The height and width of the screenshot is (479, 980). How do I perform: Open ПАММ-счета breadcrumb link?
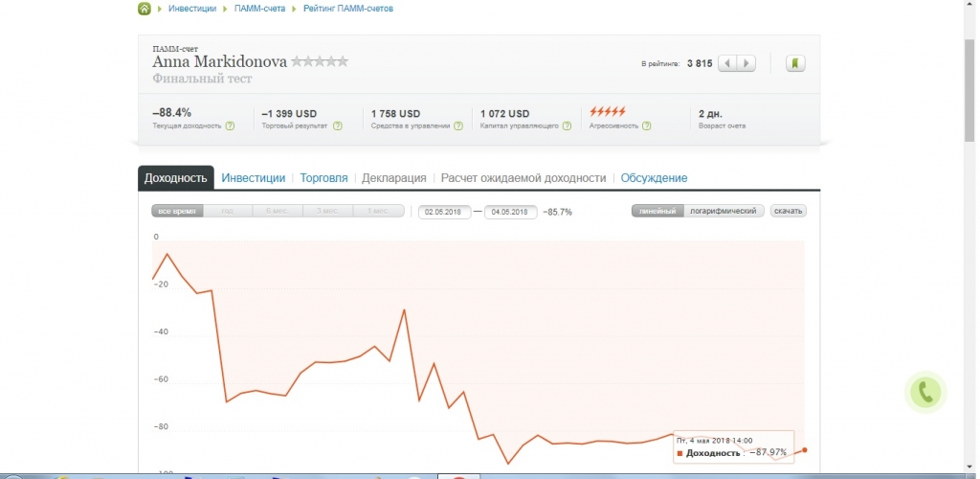[260, 9]
